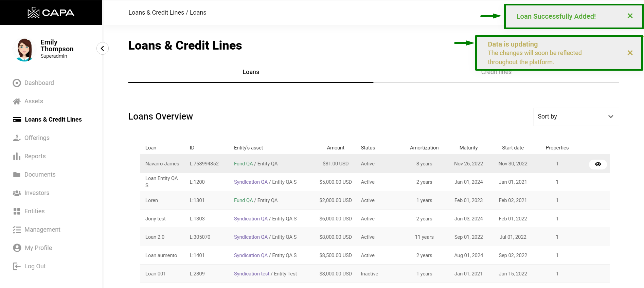Click the Offerings hand icon
Screen dimensions: 644x288
pyautogui.click(x=17, y=138)
